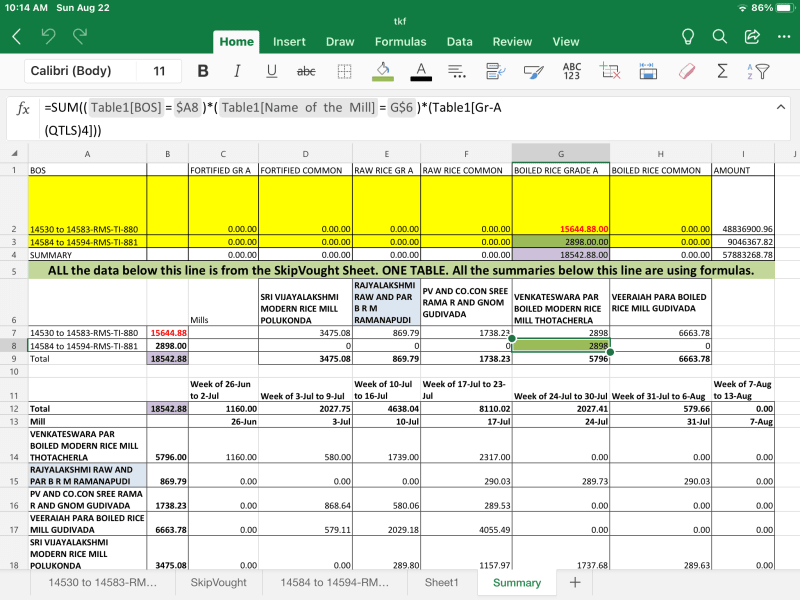Open the 14530 to 14583-RM sheet tab
Image resolution: width=800 pixels, height=600 pixels.
[x=103, y=583]
